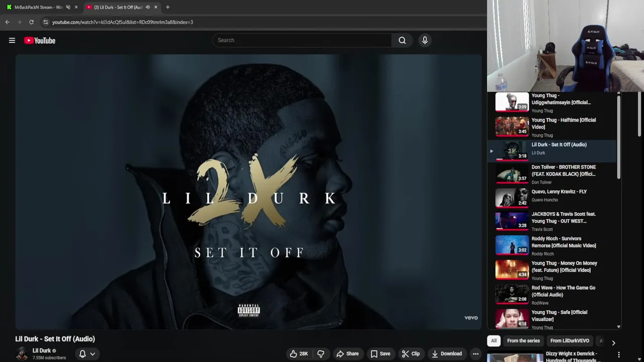Screen dimensions: 644x362
Task: Click into the YouTube search field
Action: tap(302, 40)
